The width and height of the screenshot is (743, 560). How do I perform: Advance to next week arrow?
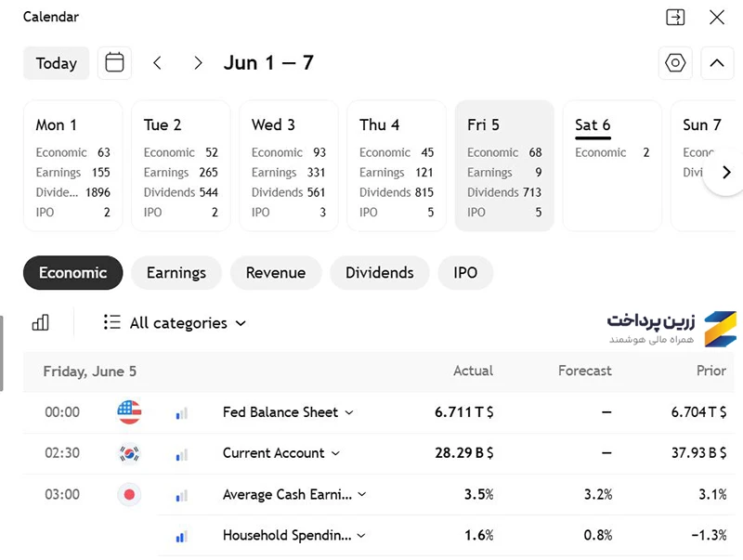coord(198,62)
